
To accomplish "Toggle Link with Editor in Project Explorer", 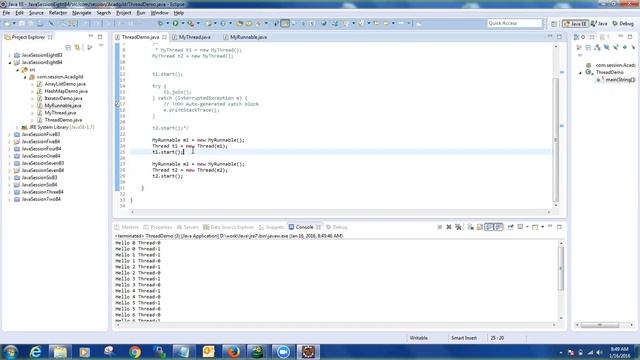I will (77, 48).
